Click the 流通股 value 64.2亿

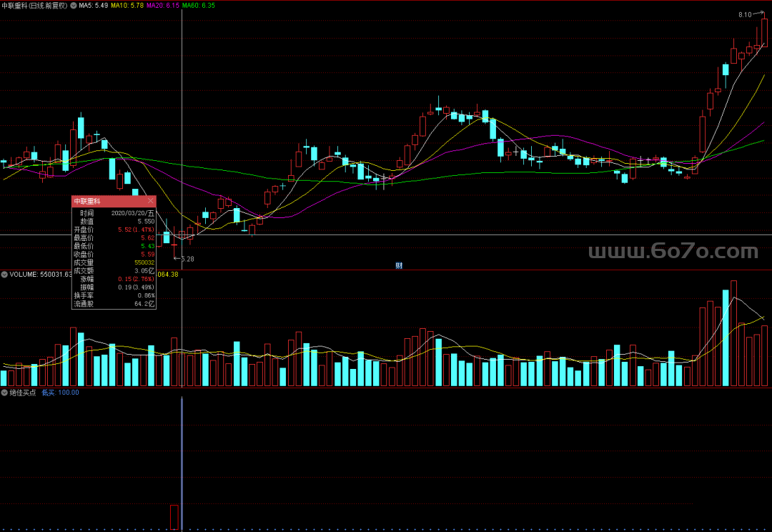coord(144,304)
